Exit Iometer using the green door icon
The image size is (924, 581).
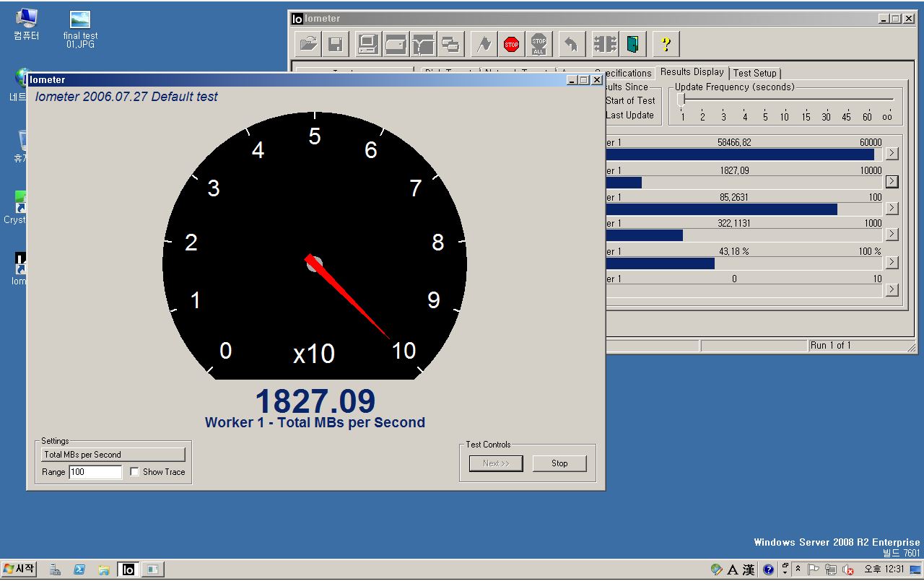pos(632,44)
